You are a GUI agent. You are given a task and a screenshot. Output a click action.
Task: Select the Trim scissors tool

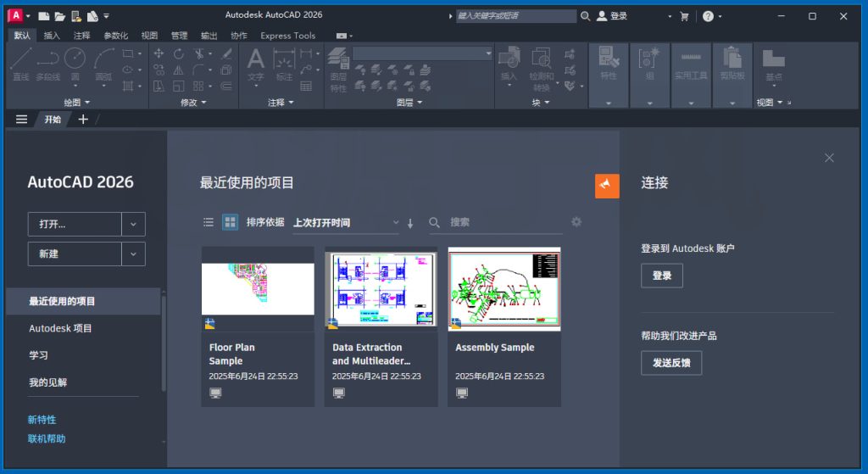[x=198, y=53]
